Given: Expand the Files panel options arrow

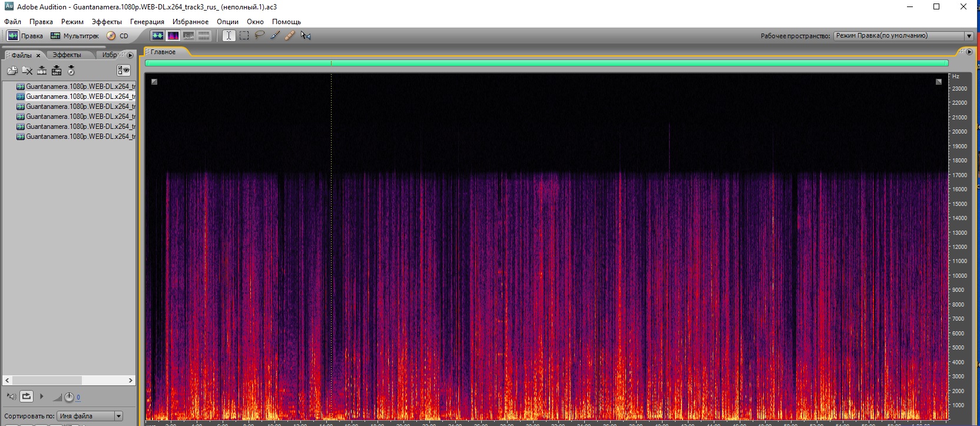Looking at the screenshot, I should (130, 55).
